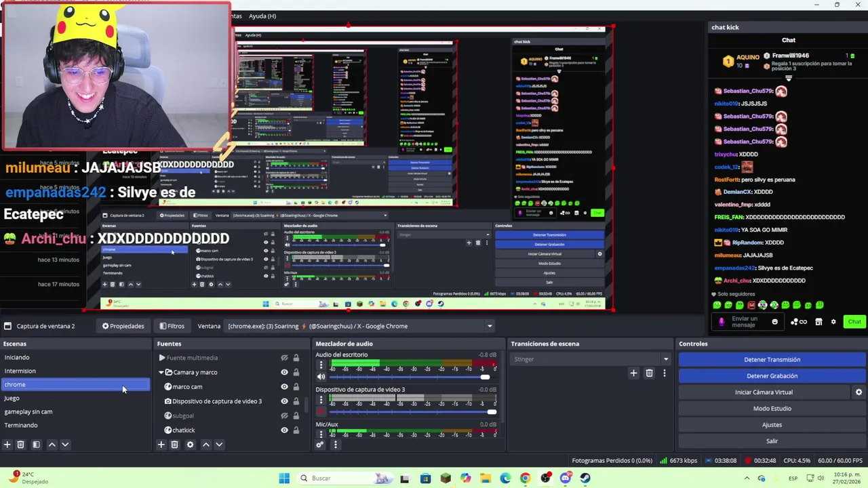The height and width of the screenshot is (488, 868).
Task: Show hidden source Fuente multimedia
Action: pos(284,358)
